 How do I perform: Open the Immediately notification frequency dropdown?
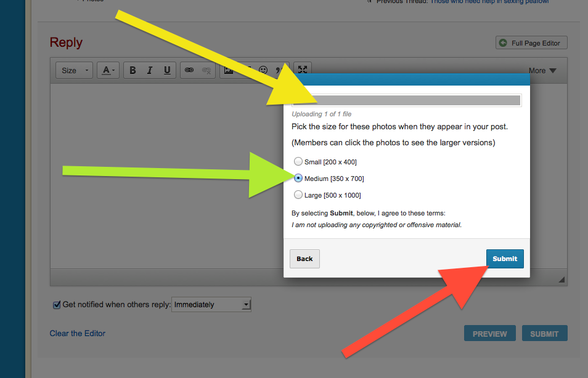tap(211, 305)
